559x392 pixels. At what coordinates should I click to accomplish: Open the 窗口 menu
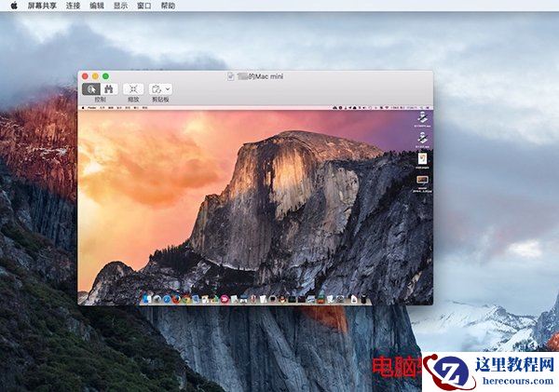coord(144,6)
